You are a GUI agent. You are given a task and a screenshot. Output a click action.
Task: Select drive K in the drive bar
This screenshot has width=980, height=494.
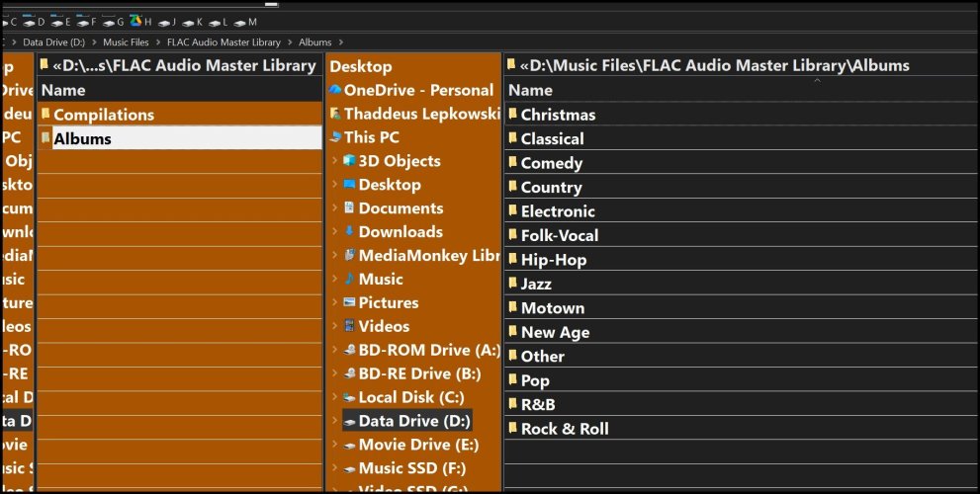[193, 23]
